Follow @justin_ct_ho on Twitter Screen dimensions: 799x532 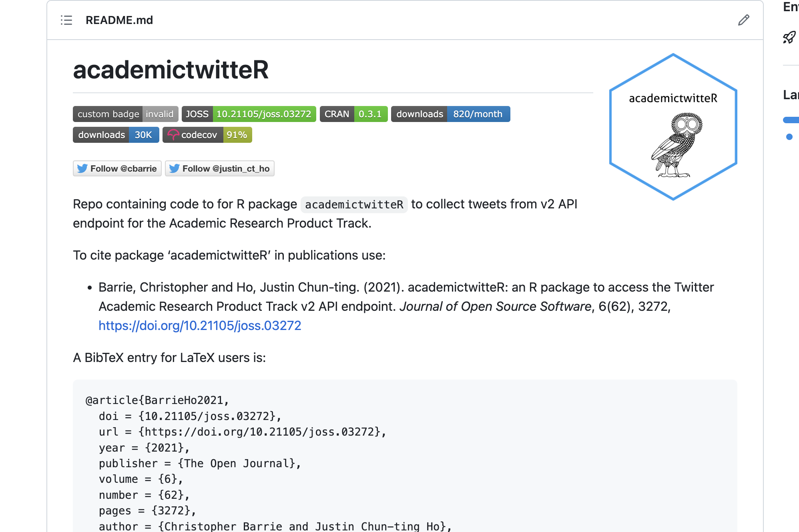[220, 168]
